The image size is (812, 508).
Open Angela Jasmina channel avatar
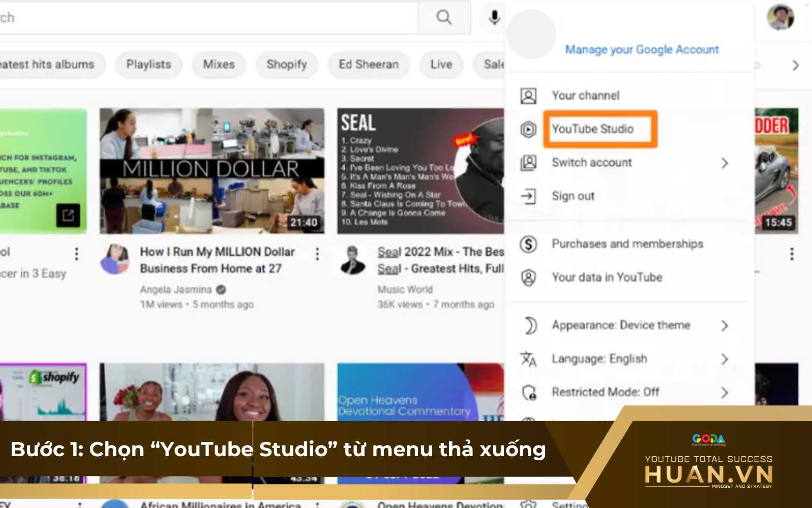[x=115, y=259]
